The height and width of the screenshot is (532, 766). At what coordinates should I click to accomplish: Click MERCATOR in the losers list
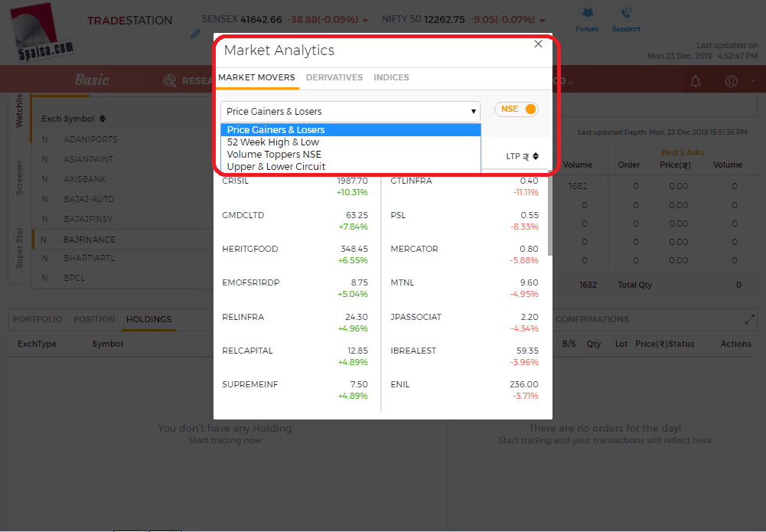tap(414, 249)
